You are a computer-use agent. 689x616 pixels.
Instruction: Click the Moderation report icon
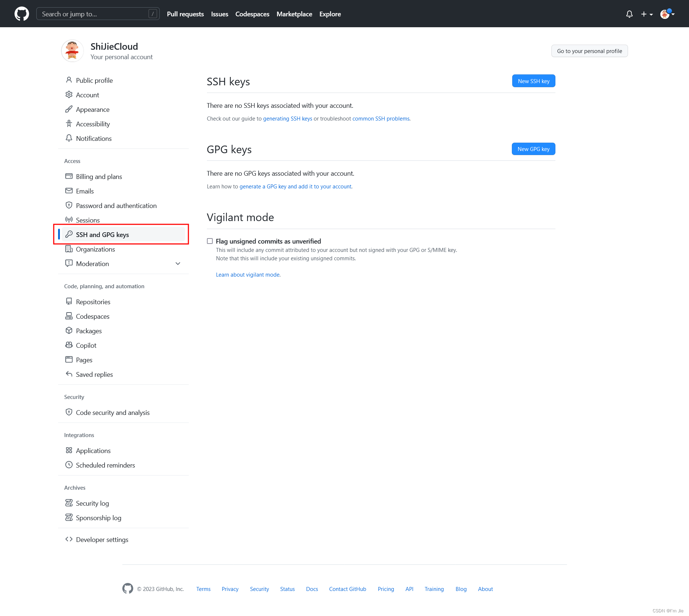point(69,263)
